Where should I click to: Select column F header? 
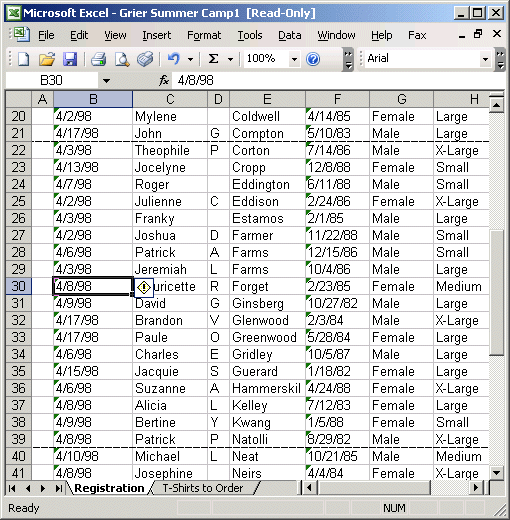pos(337,99)
